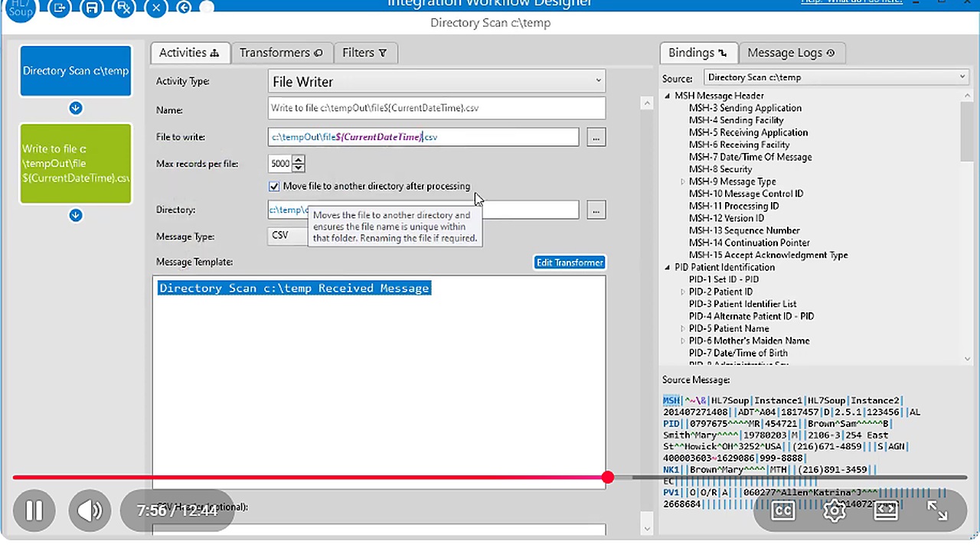The image size is (980, 551).
Task: Collapse the MSH Message Header node
Action: pyautogui.click(x=667, y=96)
